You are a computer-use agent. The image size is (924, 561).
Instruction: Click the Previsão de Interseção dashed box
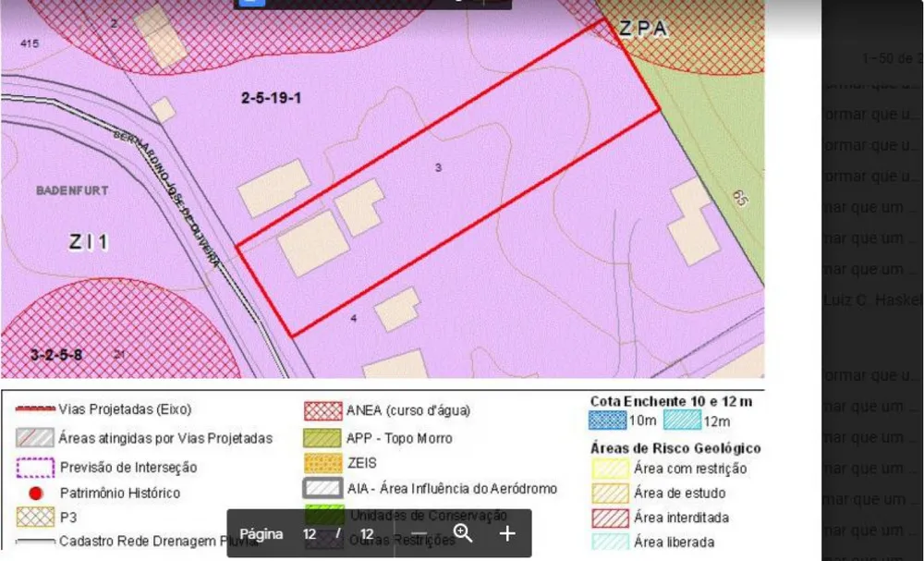tap(35, 468)
